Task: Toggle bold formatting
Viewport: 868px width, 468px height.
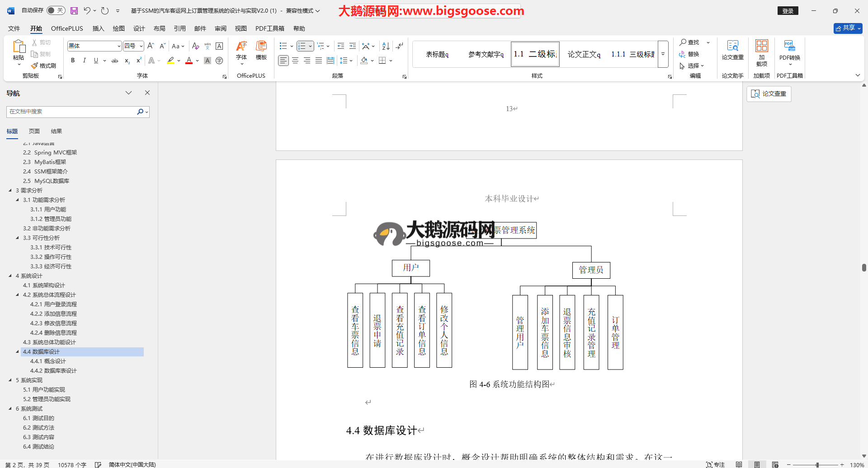Action: [x=73, y=61]
